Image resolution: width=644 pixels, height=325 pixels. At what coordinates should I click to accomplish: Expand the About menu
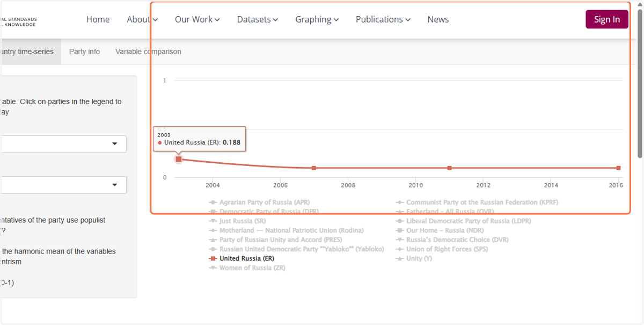(x=142, y=19)
